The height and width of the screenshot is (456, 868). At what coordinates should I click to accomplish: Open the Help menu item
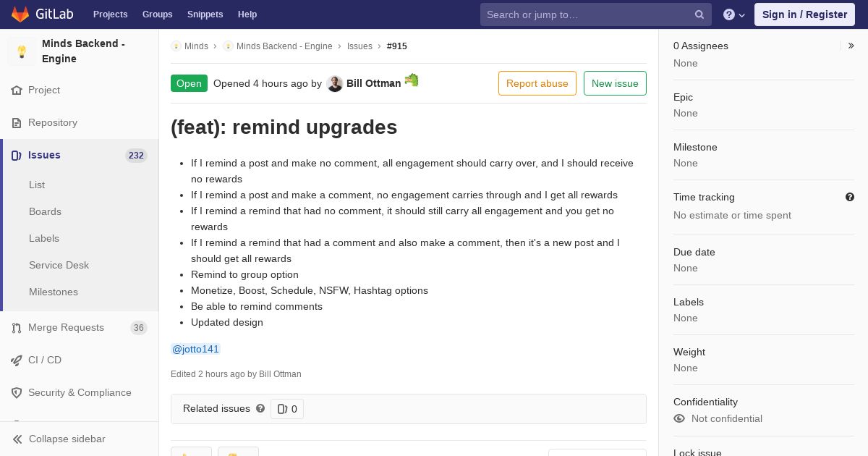click(x=247, y=14)
